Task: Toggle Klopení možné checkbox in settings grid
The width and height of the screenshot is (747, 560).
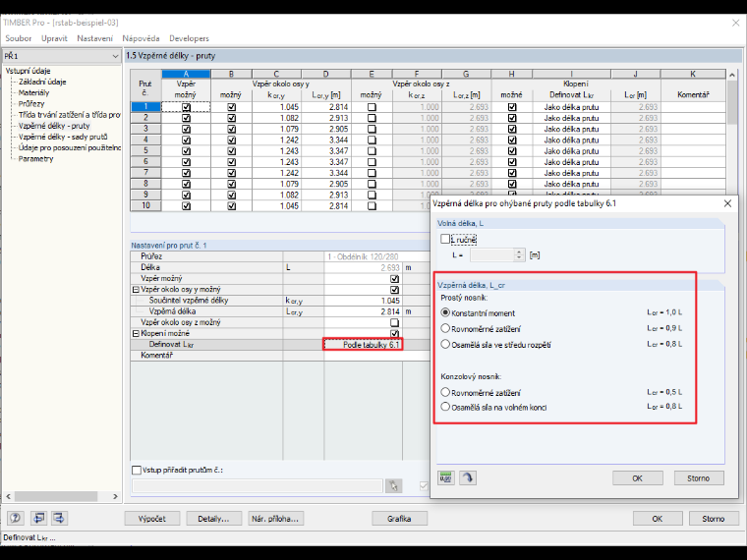Action: tap(394, 333)
